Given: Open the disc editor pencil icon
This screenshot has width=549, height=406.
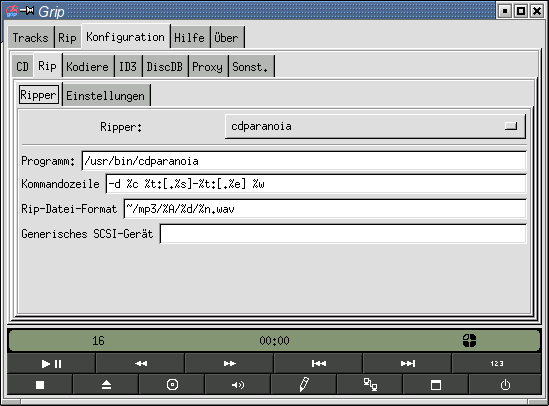Looking at the screenshot, I should pyautogui.click(x=304, y=385).
